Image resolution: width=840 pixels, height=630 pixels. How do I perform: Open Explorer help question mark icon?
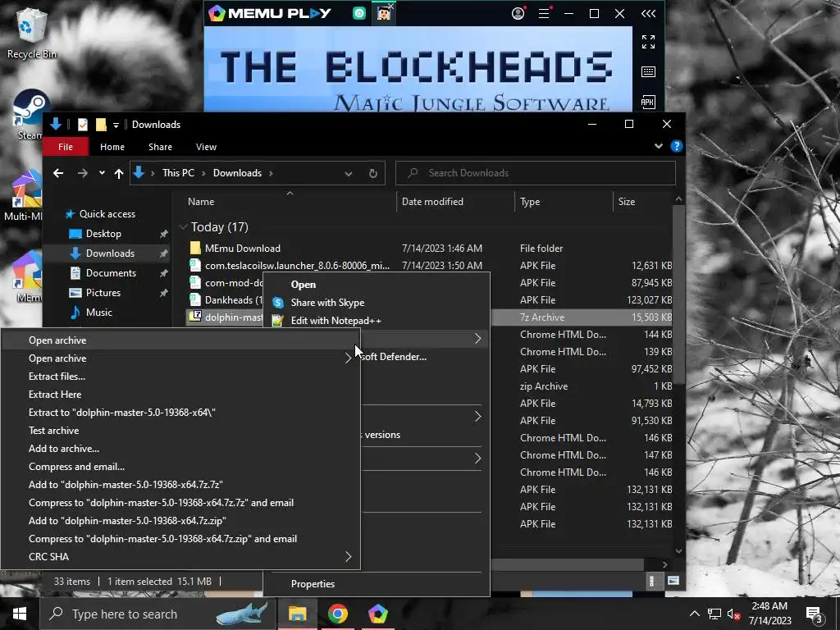[677, 146]
